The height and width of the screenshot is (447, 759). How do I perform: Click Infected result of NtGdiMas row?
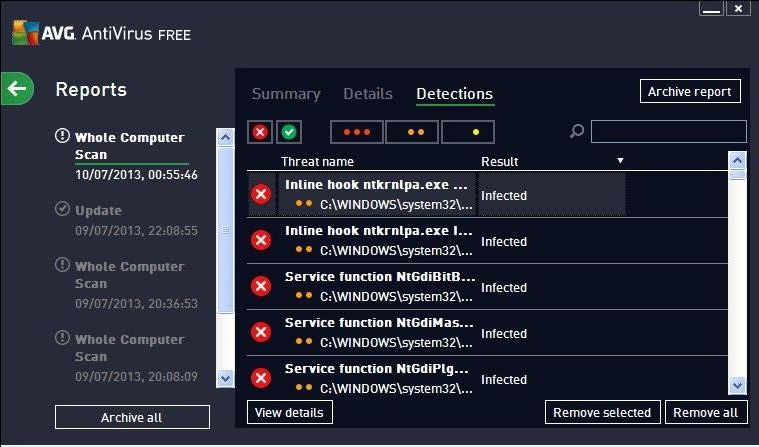(x=504, y=333)
